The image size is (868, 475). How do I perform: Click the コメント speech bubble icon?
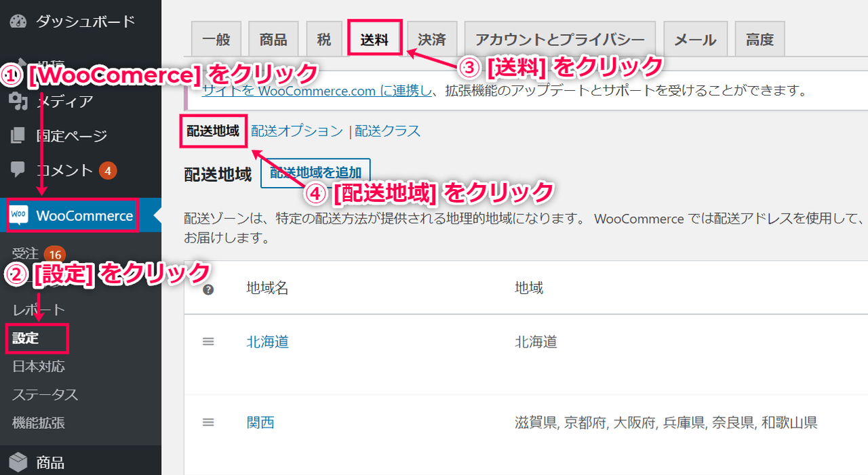18,170
